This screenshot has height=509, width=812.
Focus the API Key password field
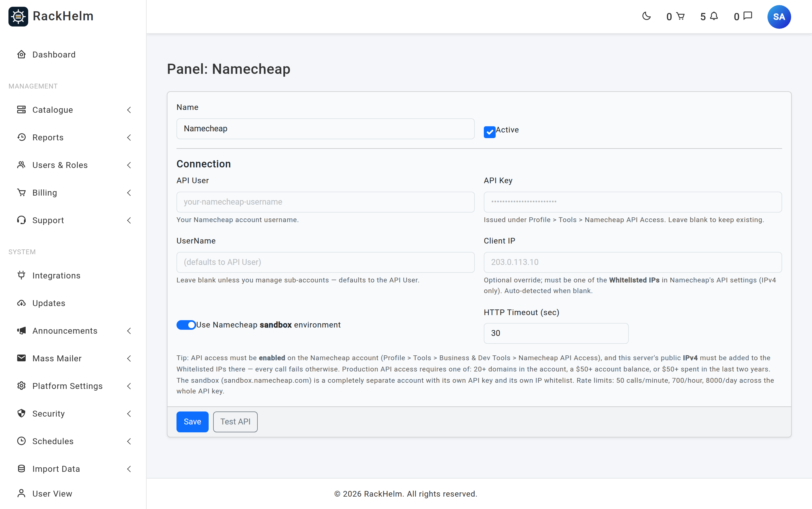coord(632,202)
